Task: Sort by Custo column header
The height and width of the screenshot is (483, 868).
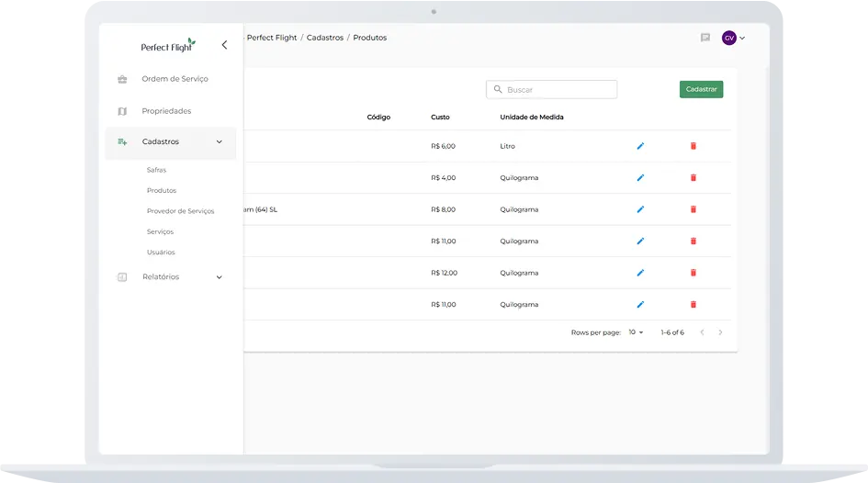Action: (x=440, y=118)
